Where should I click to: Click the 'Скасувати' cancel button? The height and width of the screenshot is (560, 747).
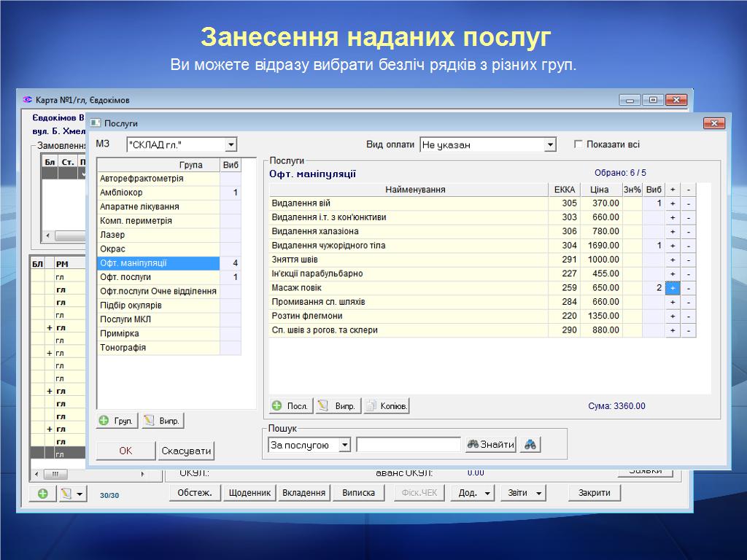(x=186, y=451)
